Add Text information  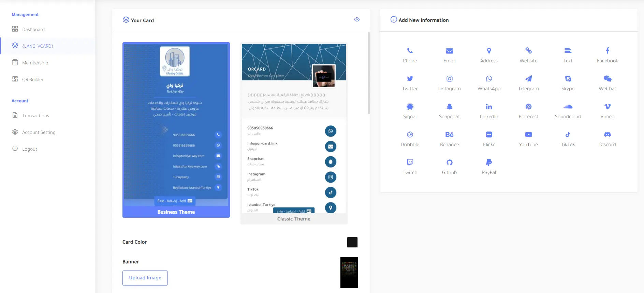pos(568,55)
